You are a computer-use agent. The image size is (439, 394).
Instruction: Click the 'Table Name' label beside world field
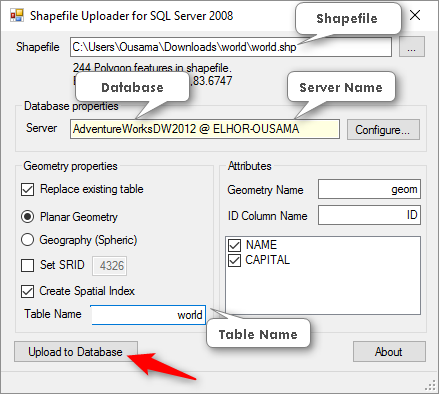[53, 314]
